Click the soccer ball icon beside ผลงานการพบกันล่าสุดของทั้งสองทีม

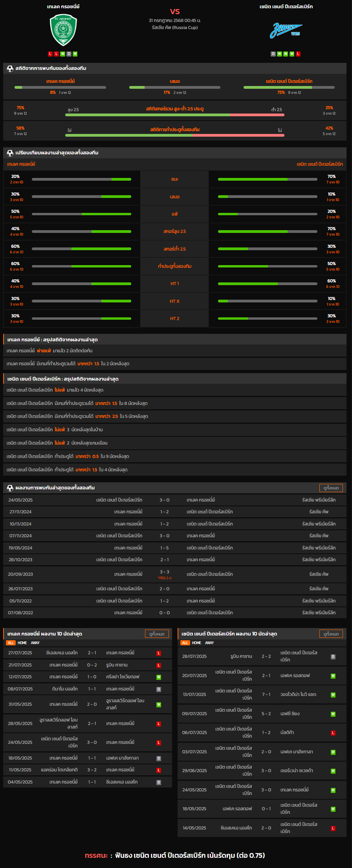[10, 488]
